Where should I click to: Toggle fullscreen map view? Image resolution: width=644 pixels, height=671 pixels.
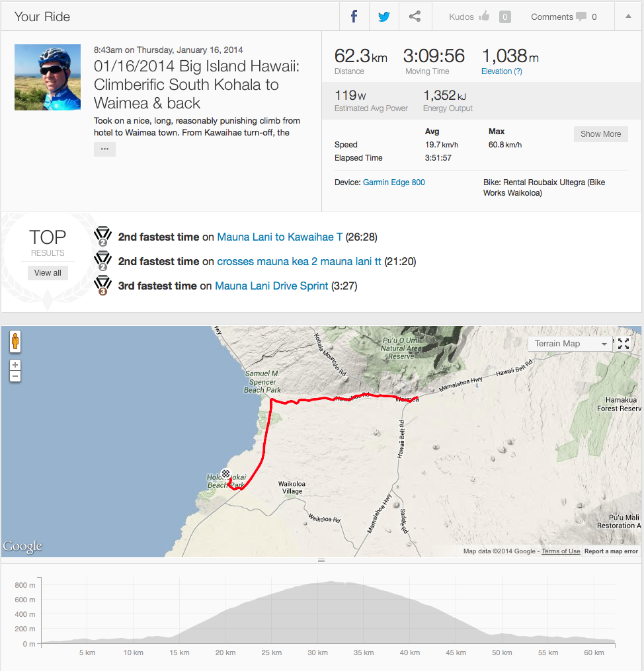[x=623, y=343]
